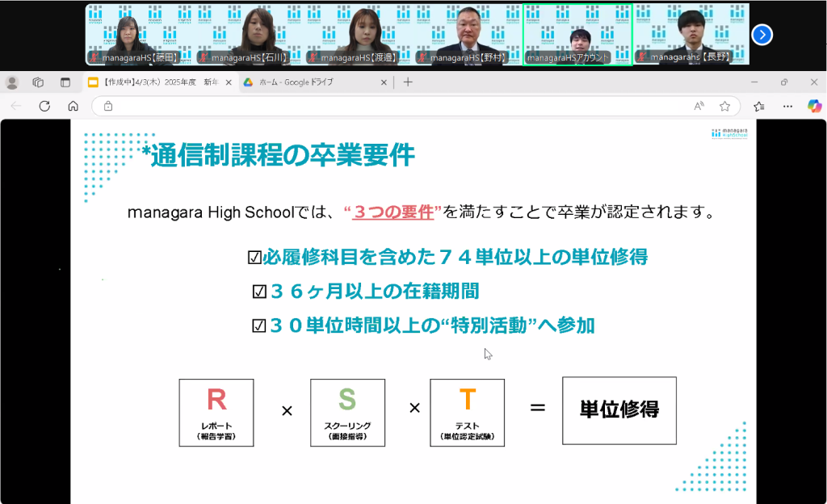Click the R レポート box

coord(216,413)
